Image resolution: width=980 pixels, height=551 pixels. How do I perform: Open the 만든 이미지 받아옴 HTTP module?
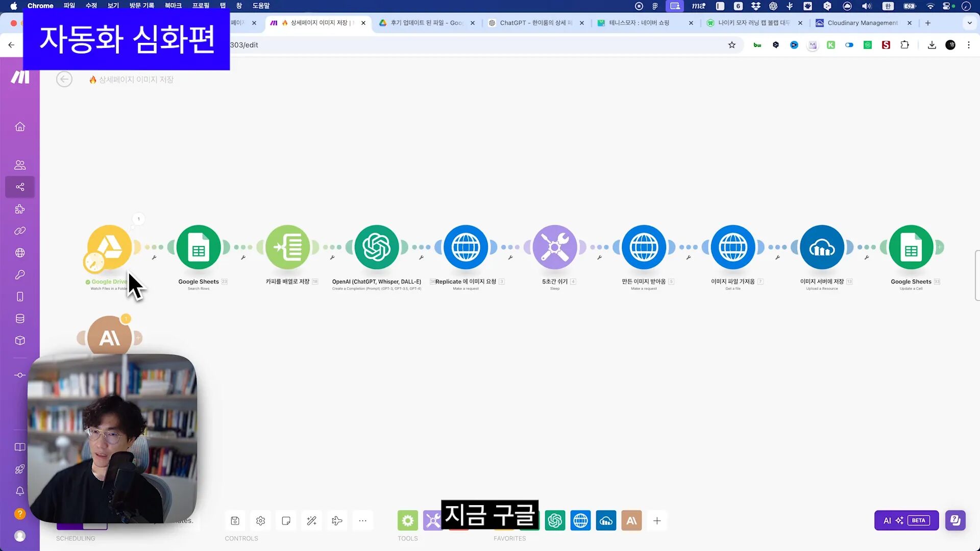644,247
